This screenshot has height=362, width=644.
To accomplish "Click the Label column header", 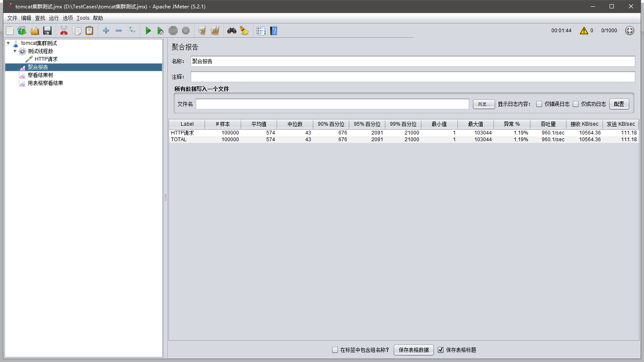I will 187,124.
